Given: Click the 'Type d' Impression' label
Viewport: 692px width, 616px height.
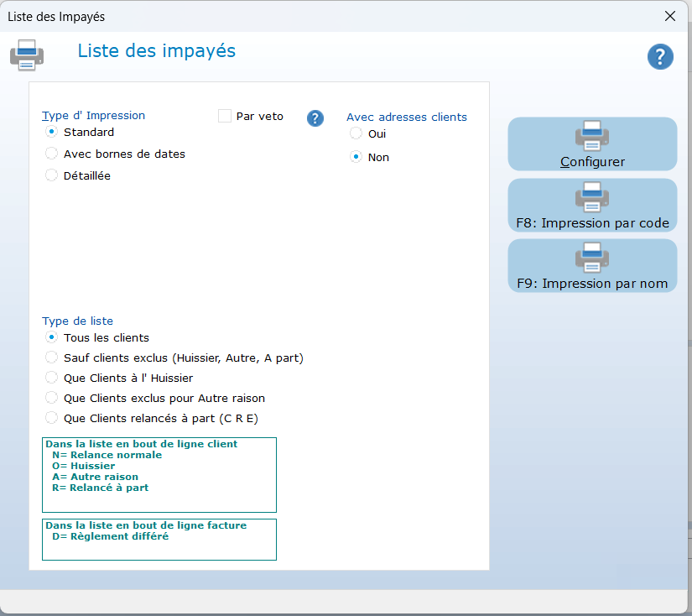Looking at the screenshot, I should [93, 115].
